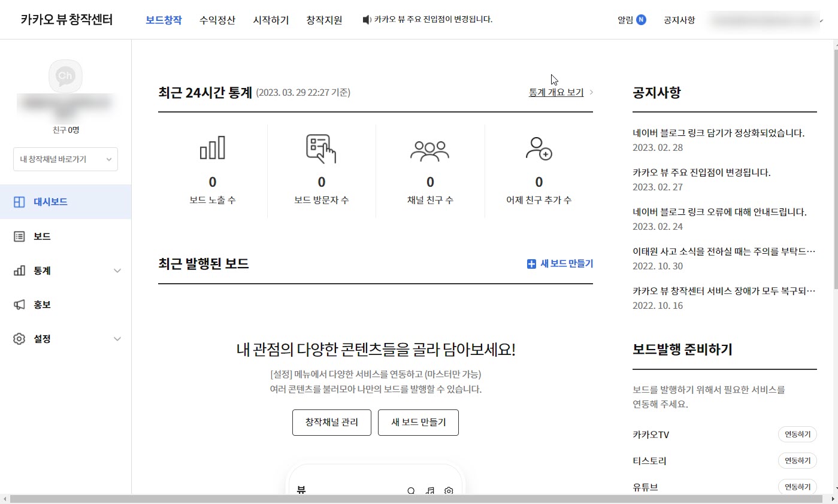Click the 보드 노출 수 bar chart icon
This screenshot has width=838, height=504.
213,147
